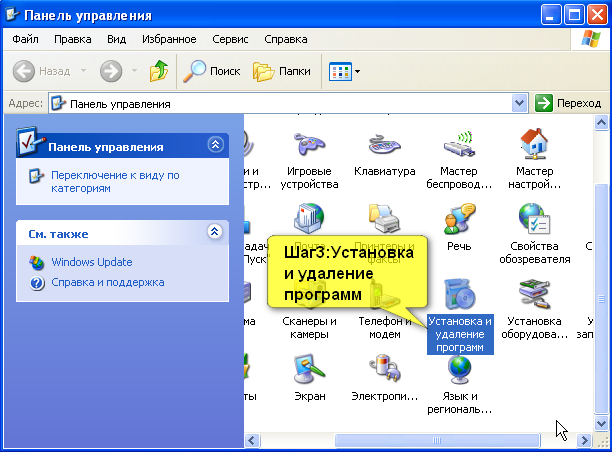The height and width of the screenshot is (452, 612).
Task: Open the Почта mail icon
Action: click(309, 218)
